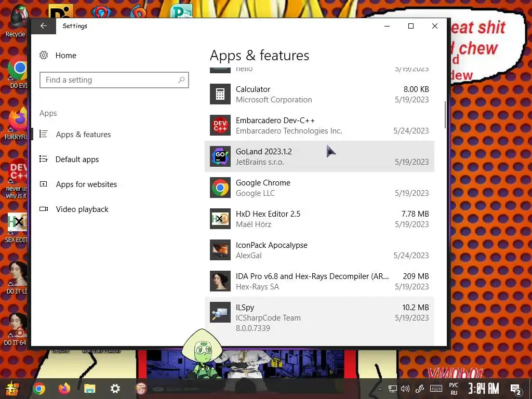
Task: Open File Explorer from the taskbar
Action: [89, 389]
